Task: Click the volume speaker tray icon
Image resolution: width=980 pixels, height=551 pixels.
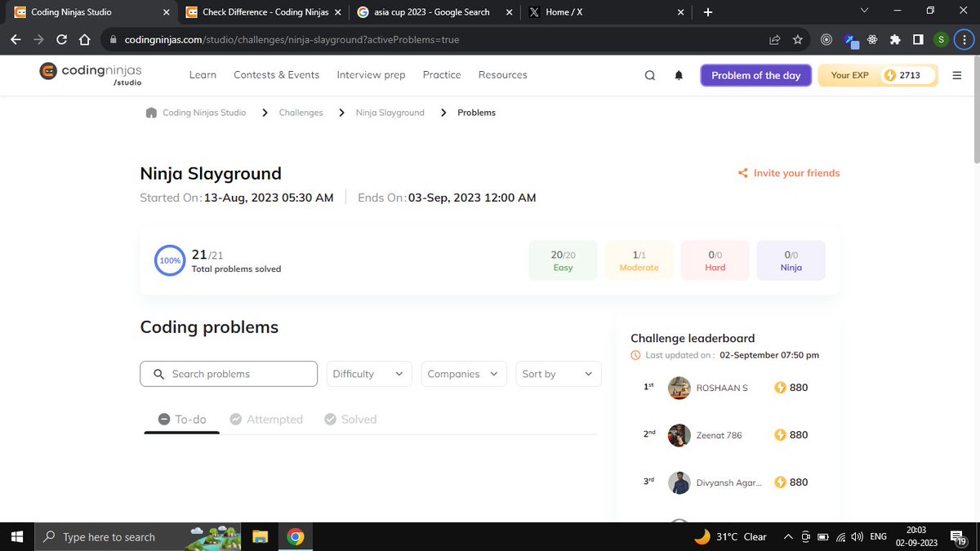Action: coord(857,537)
